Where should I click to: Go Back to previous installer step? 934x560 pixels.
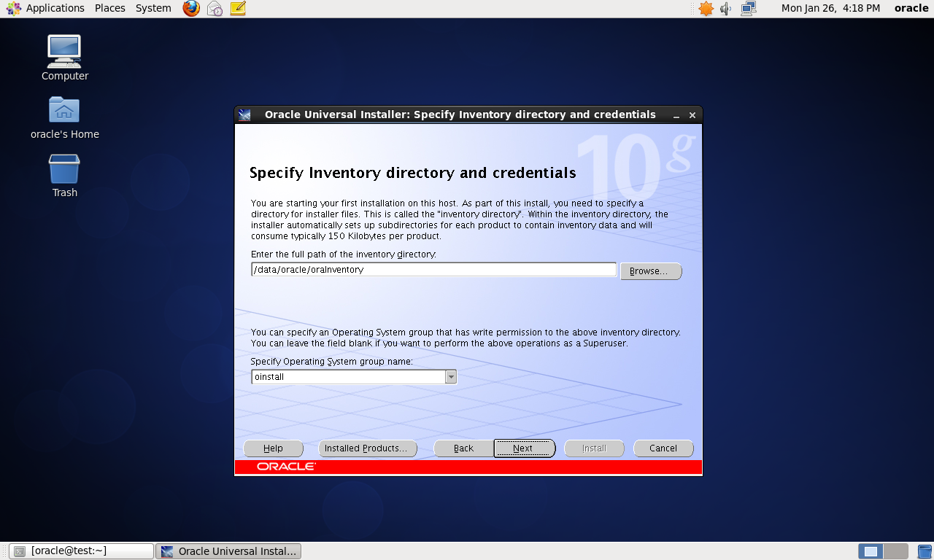(x=463, y=448)
